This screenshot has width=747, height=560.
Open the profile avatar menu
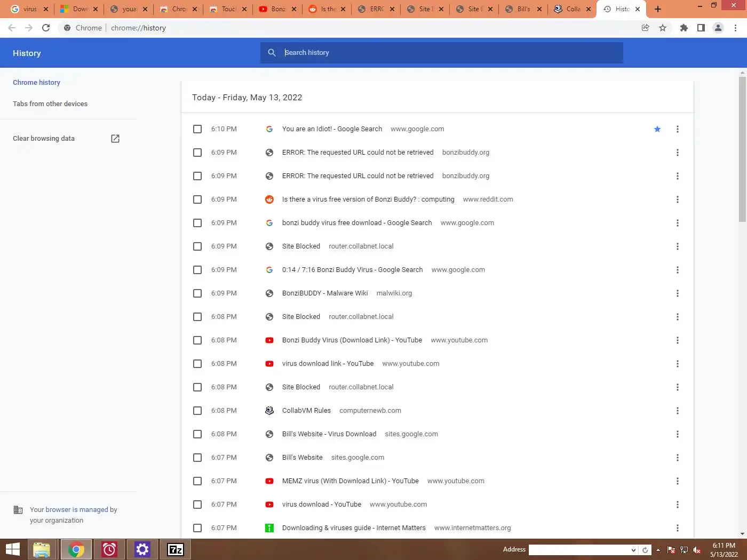point(718,28)
